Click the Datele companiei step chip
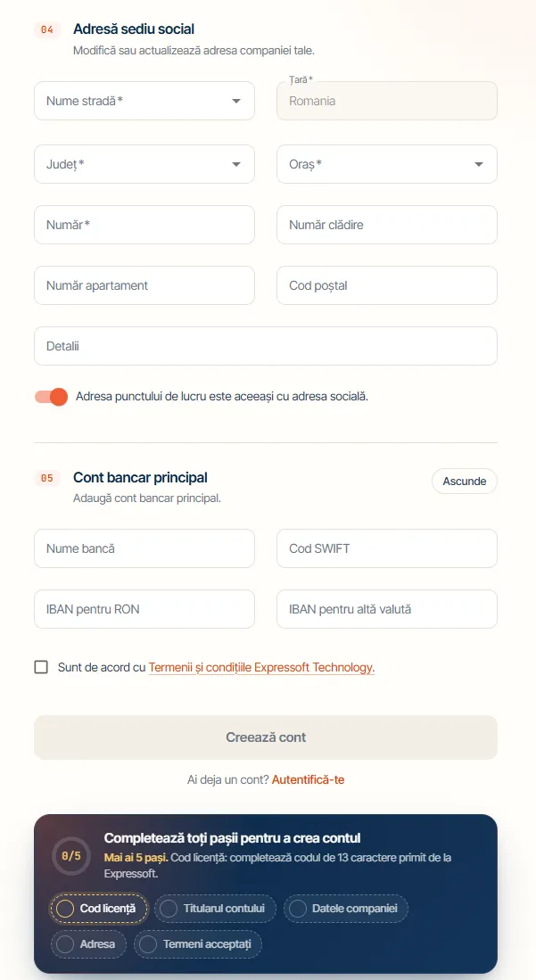Screen dimensions: 536x980 [345, 908]
